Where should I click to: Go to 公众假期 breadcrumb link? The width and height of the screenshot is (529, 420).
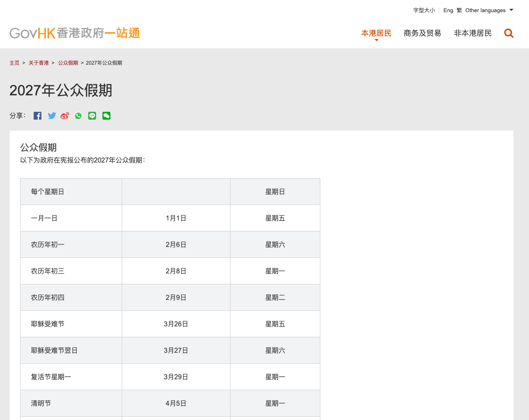click(x=68, y=63)
